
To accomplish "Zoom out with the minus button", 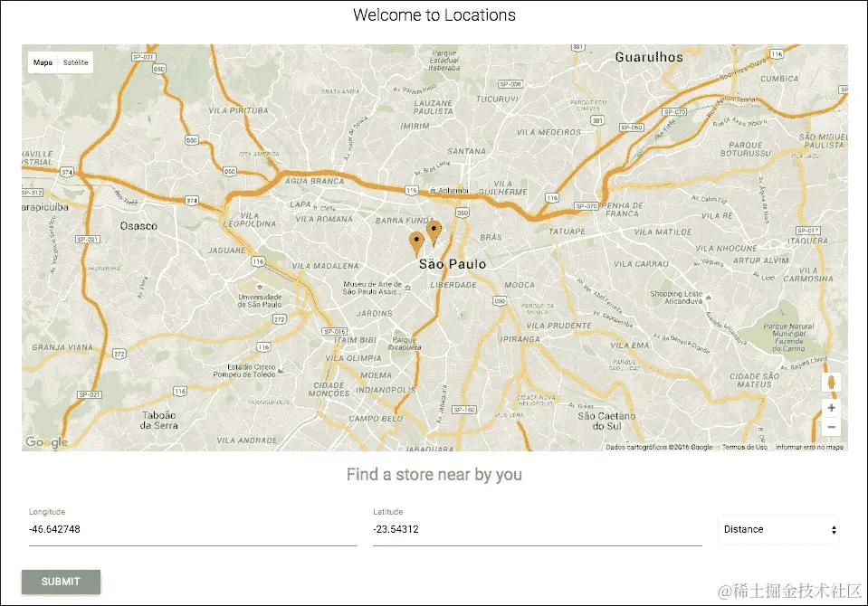I will coord(831,427).
